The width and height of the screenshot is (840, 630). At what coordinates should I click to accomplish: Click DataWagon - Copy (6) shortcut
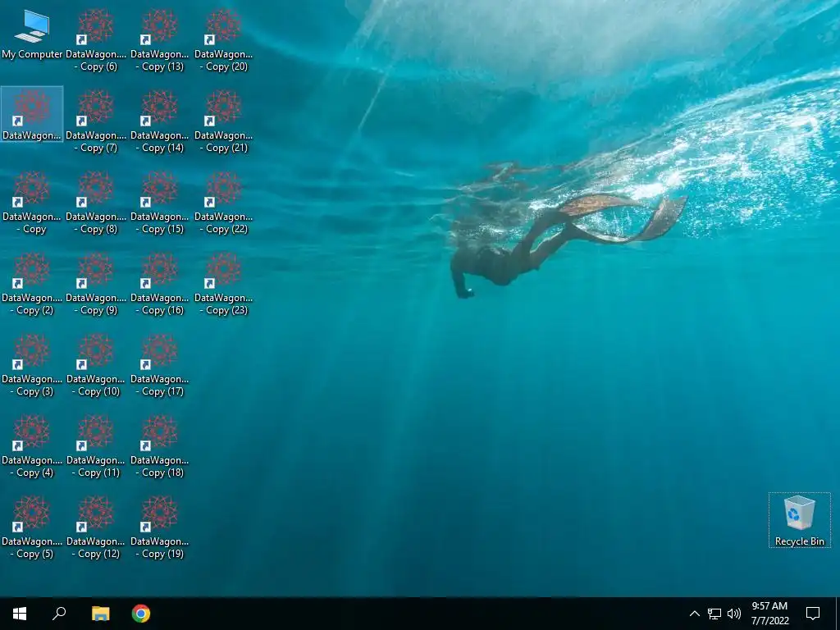coord(96,41)
